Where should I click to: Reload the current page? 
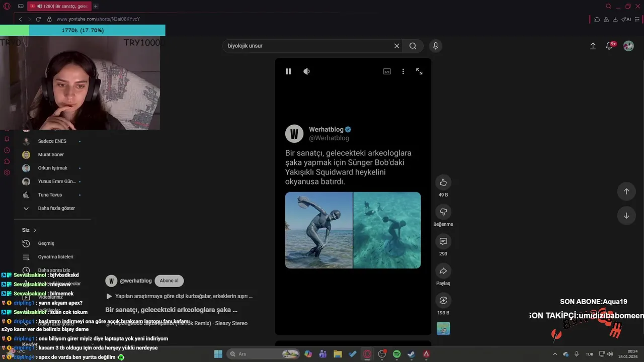(38, 19)
